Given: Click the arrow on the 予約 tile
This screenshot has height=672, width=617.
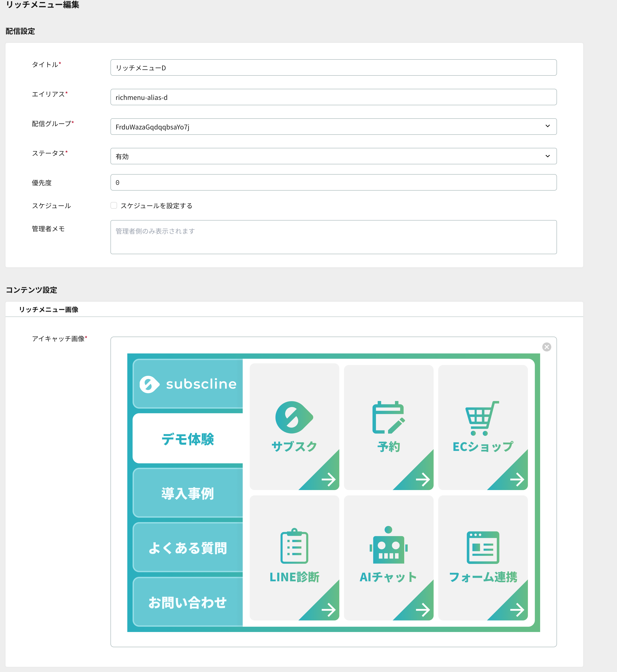Looking at the screenshot, I should point(423,480).
